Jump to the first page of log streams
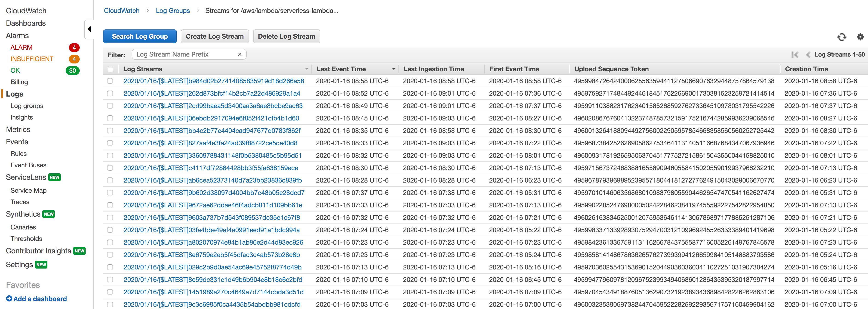 coord(795,54)
